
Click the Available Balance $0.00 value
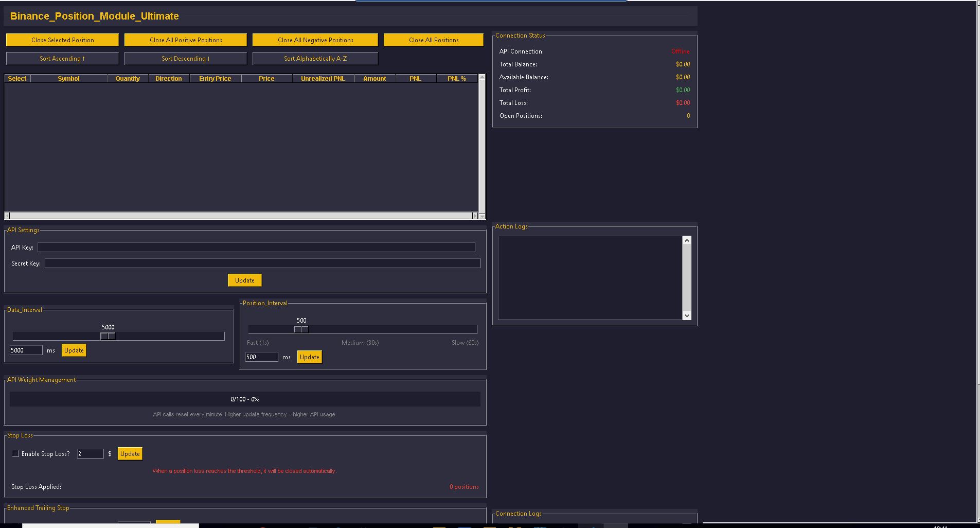click(683, 77)
